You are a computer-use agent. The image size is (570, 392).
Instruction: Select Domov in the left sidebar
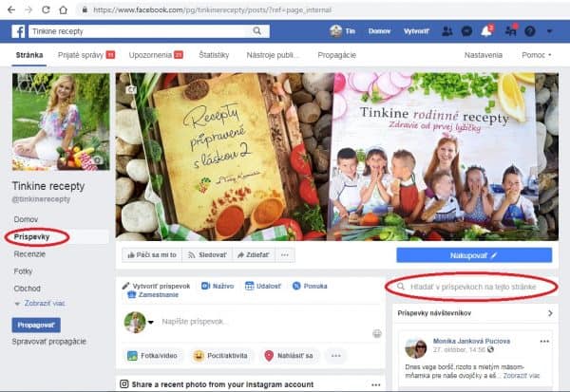pyautogui.click(x=26, y=219)
